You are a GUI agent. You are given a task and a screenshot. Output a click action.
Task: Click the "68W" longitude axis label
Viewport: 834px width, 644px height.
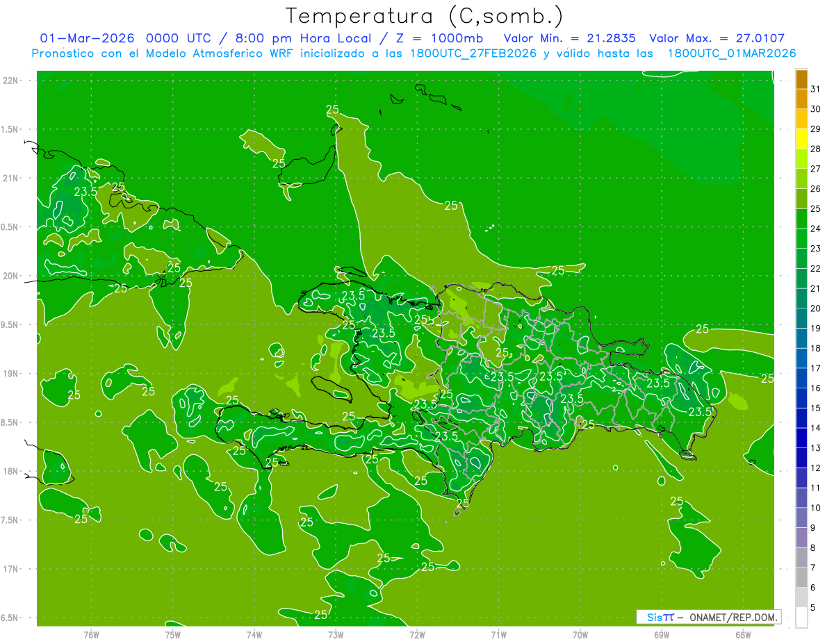pyautogui.click(x=743, y=634)
